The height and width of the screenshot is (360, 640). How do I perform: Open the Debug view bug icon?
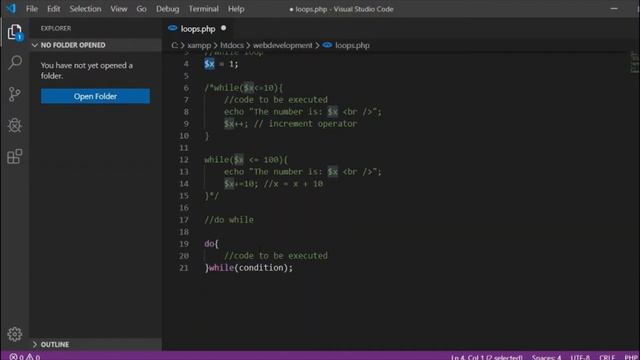tap(15, 125)
